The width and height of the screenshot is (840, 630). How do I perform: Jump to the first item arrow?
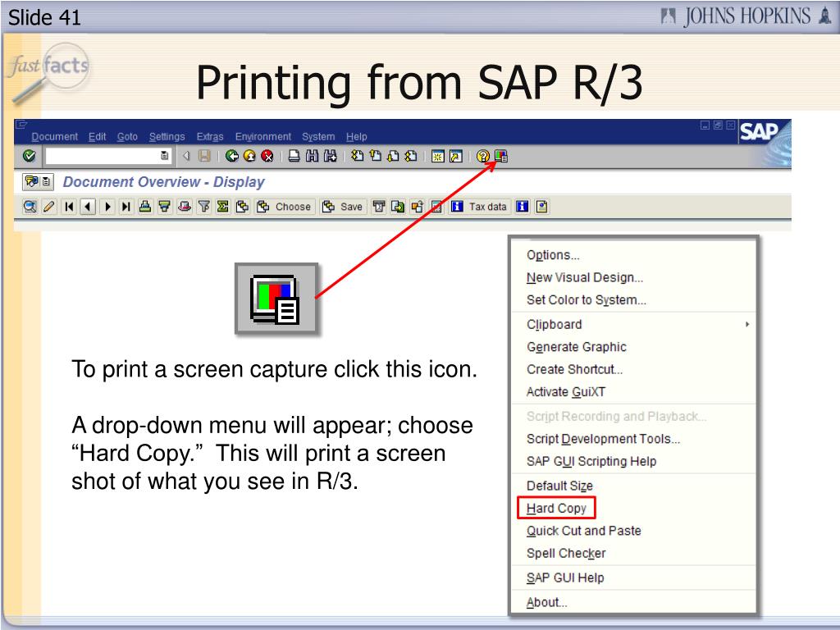tap(69, 207)
